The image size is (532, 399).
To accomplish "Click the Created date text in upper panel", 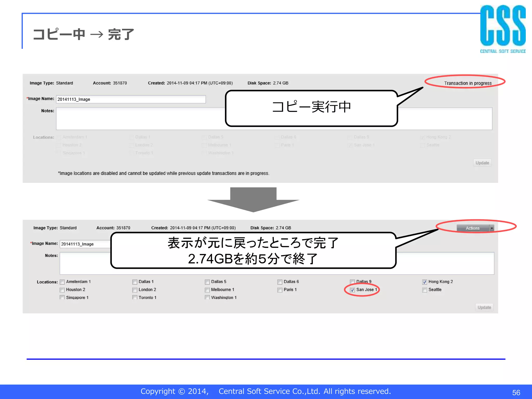I will (x=190, y=83).
